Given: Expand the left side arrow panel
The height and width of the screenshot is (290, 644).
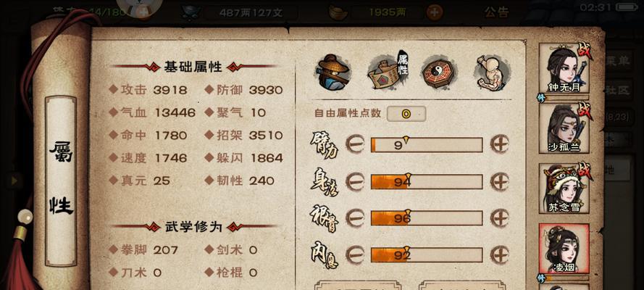Looking at the screenshot, I should point(15,180).
